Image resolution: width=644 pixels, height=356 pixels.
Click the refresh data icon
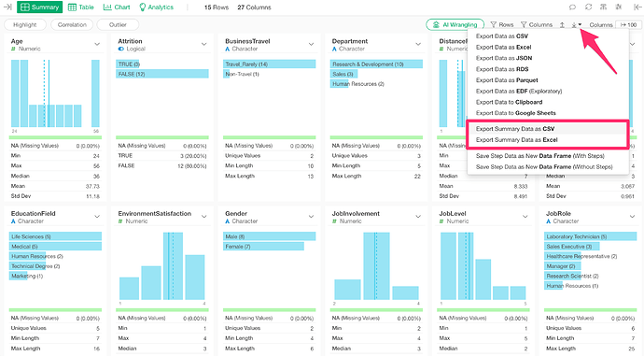589,7
